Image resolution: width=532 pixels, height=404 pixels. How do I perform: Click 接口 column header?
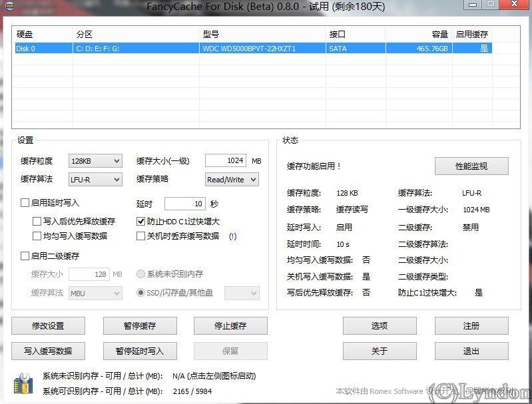(x=356, y=34)
